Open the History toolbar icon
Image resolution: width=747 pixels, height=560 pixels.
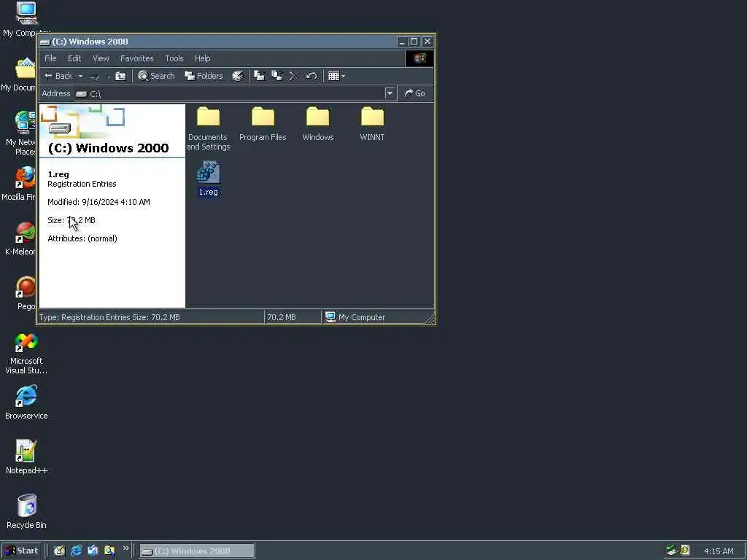[237, 76]
